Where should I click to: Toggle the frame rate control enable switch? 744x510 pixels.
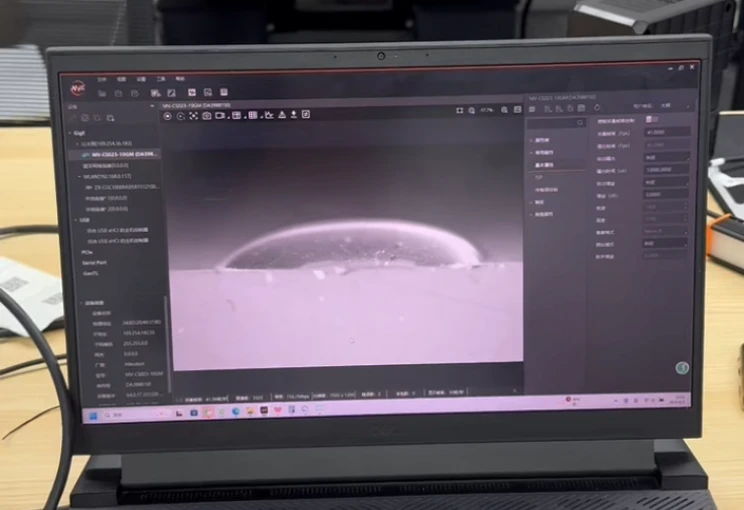pyautogui.click(x=652, y=120)
